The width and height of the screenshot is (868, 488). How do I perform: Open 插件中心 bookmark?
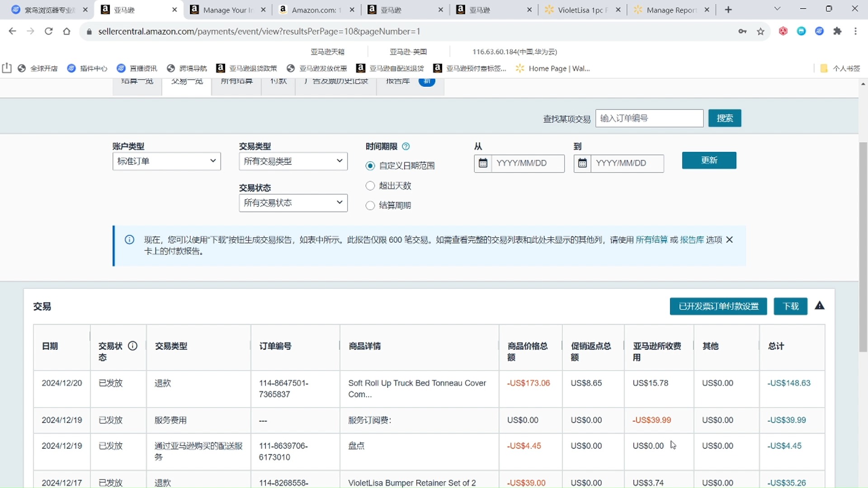coord(87,68)
